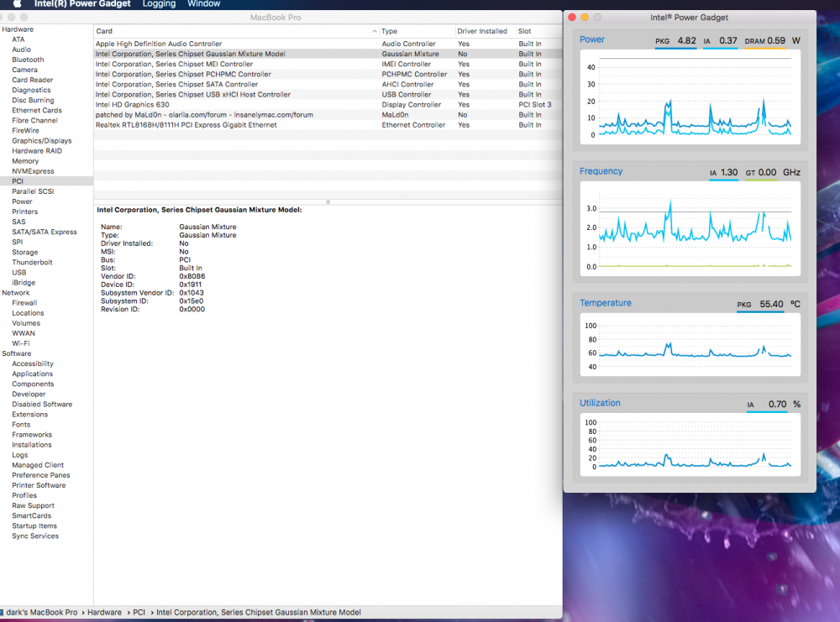Close the Intel Power Gadget window
This screenshot has width=840, height=622.
click(572, 17)
